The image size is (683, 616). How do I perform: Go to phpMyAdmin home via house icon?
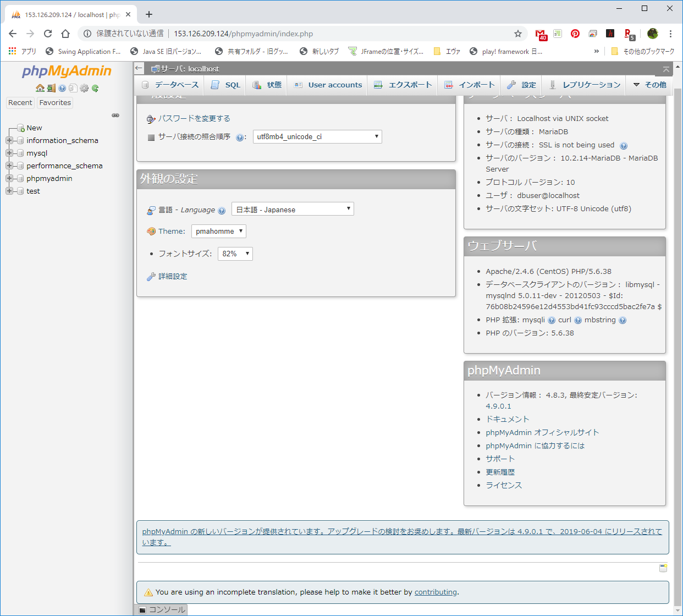(40, 88)
